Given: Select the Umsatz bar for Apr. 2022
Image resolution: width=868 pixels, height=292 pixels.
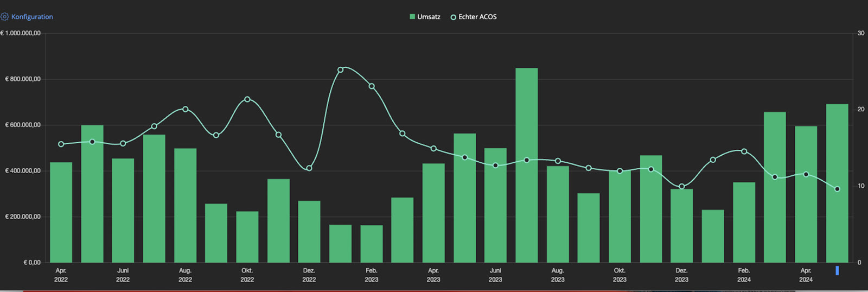Looking at the screenshot, I should 61,212.
